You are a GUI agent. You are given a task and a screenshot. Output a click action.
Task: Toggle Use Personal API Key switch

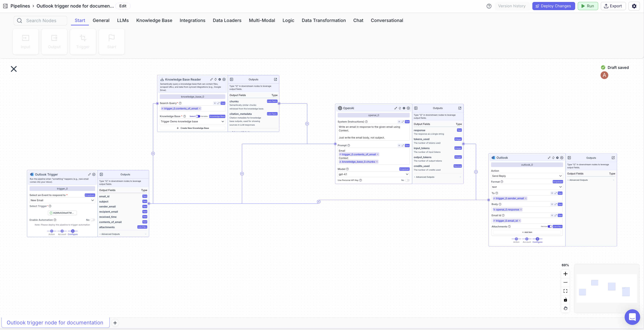[x=407, y=180]
